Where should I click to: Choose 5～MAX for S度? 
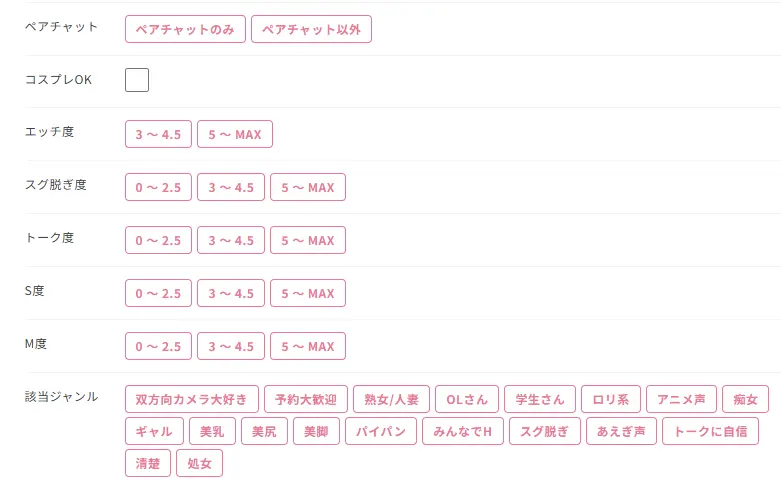pyautogui.click(x=308, y=293)
